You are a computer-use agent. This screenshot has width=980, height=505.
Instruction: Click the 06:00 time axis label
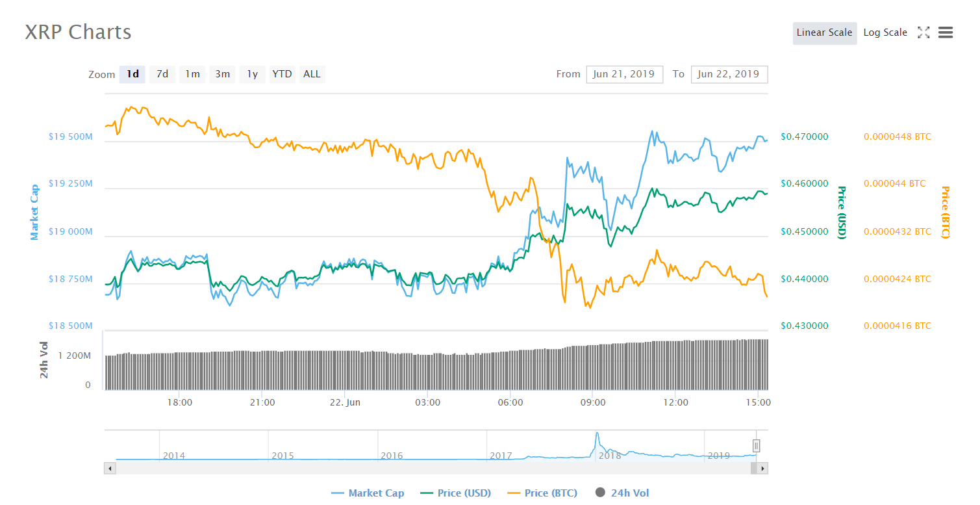(x=510, y=403)
